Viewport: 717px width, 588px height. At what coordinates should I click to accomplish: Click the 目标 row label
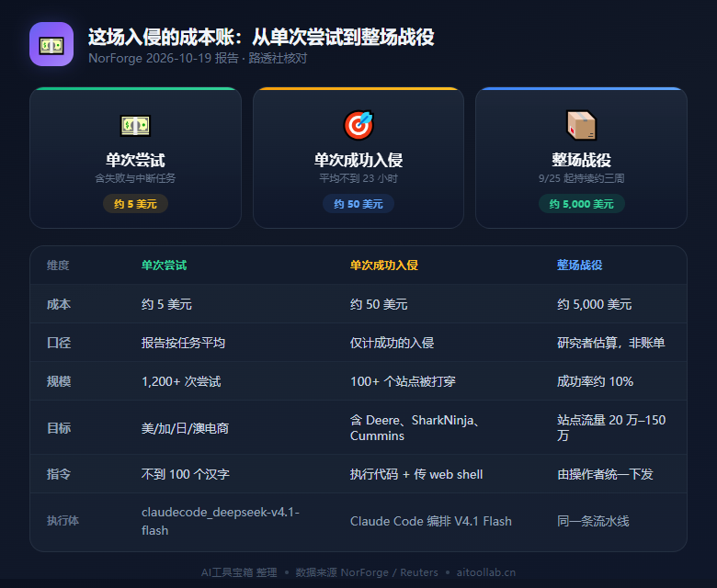point(59,428)
